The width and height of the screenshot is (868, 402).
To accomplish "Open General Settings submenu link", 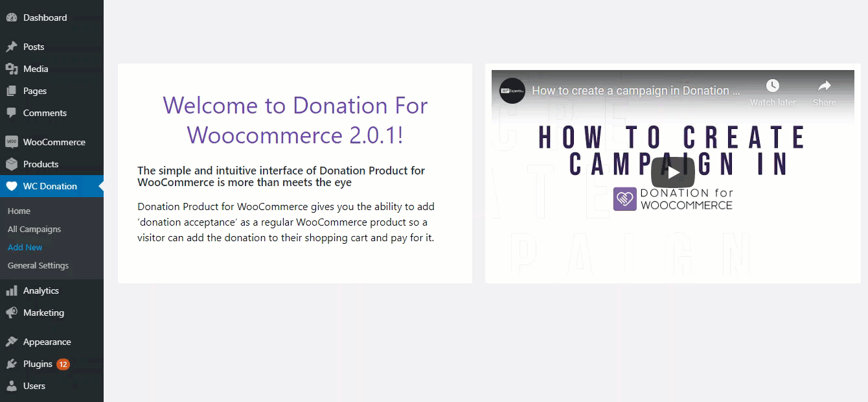I will pos(38,265).
